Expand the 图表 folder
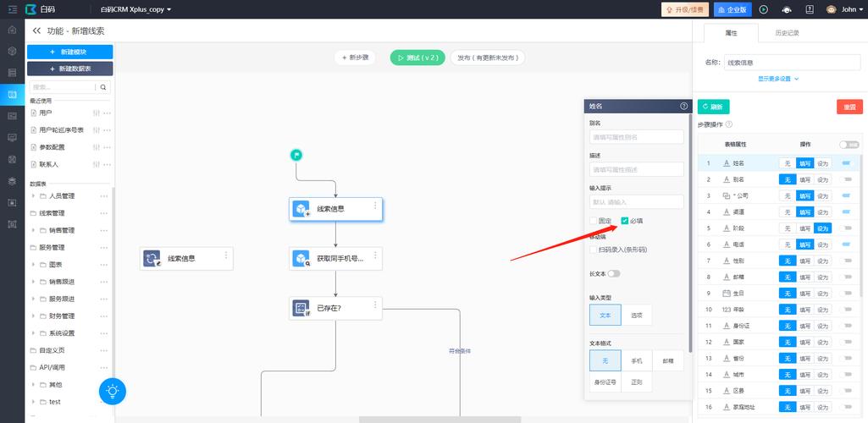Screen dimensions: 868x423 (x=33, y=265)
